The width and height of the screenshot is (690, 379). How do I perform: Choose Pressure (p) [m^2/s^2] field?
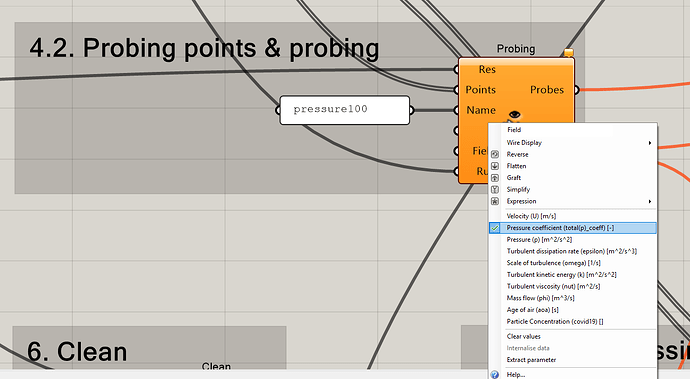pos(540,239)
